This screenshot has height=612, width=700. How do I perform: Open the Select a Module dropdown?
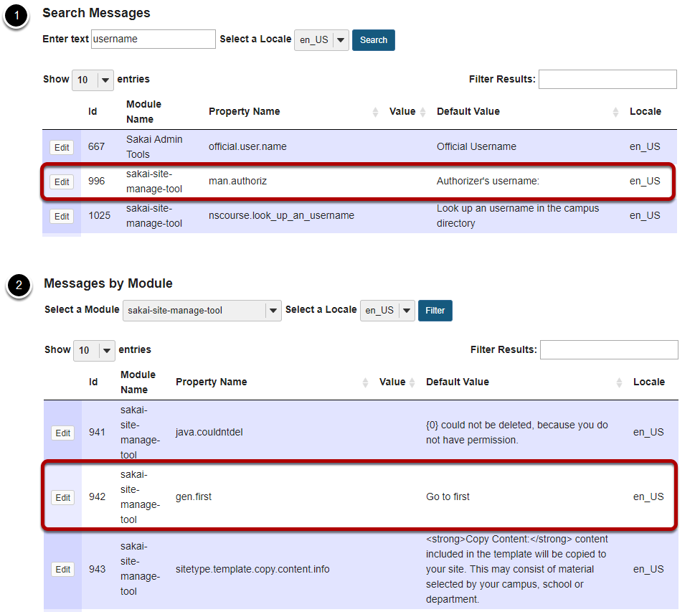[202, 311]
